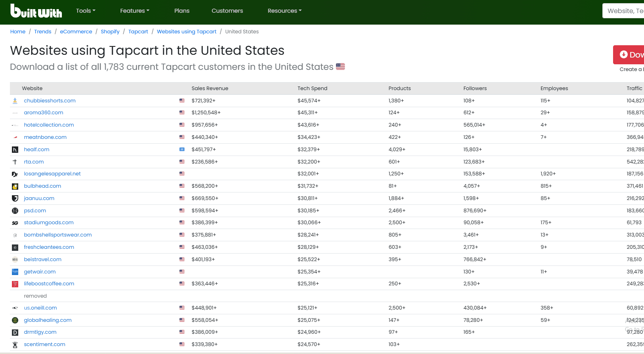Click the freshcleantees.com favicon
644x354 pixels.
15,247
